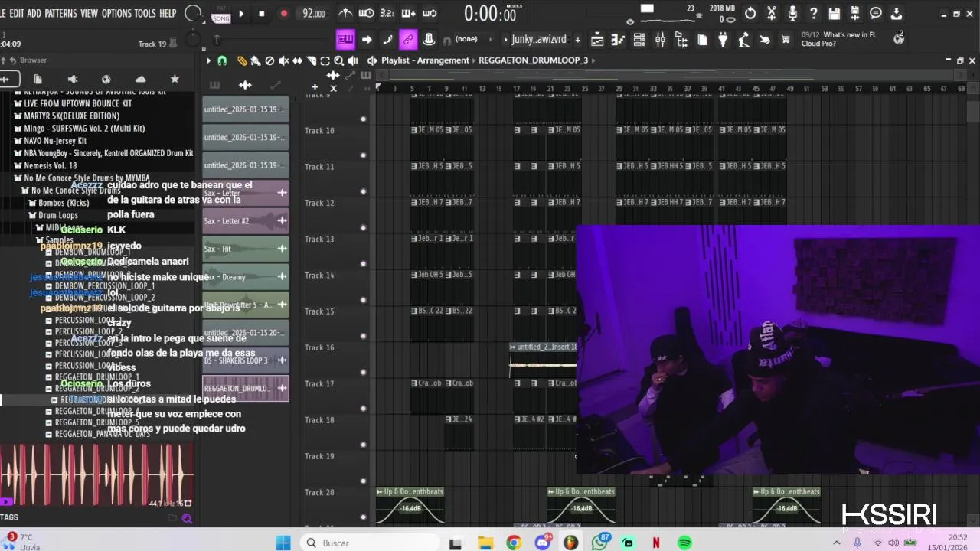
Task: Toggle the Pat/Song mode switch
Action: [x=220, y=14]
